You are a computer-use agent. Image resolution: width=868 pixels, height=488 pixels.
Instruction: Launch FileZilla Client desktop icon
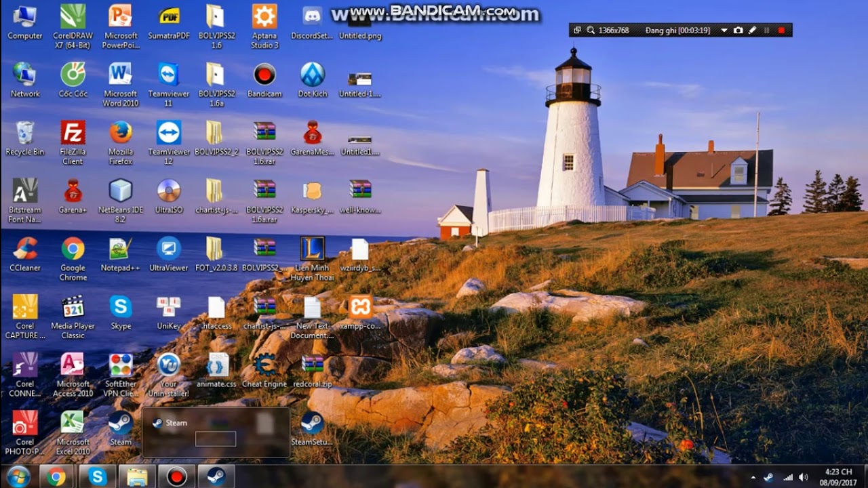(73, 142)
